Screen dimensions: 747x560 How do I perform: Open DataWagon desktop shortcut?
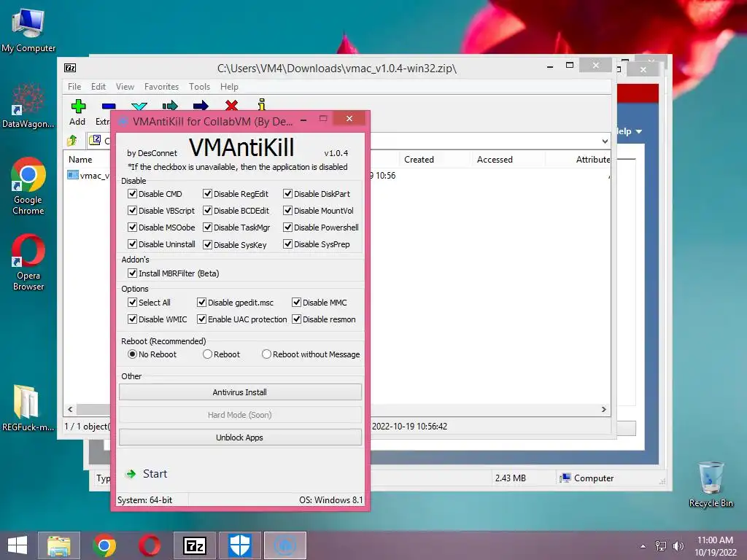point(28,106)
